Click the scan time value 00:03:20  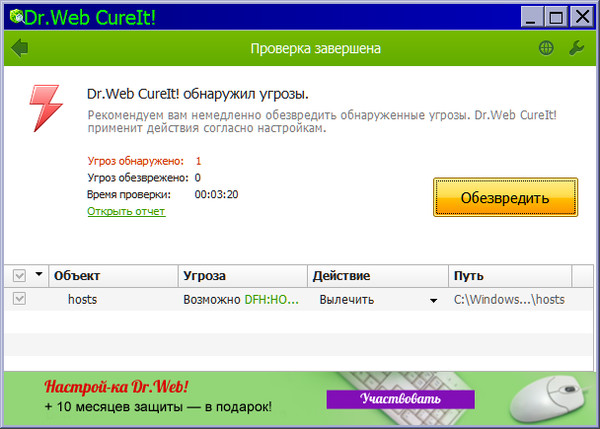216,194
